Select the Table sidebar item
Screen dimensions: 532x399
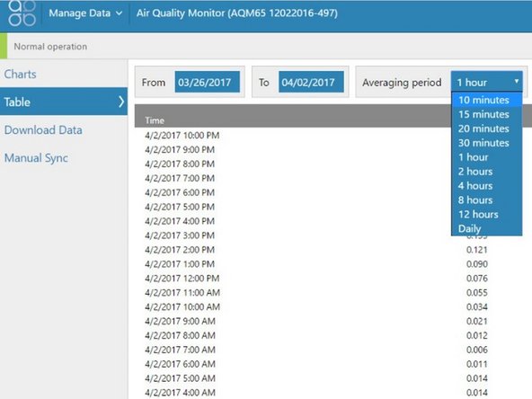coord(64,102)
